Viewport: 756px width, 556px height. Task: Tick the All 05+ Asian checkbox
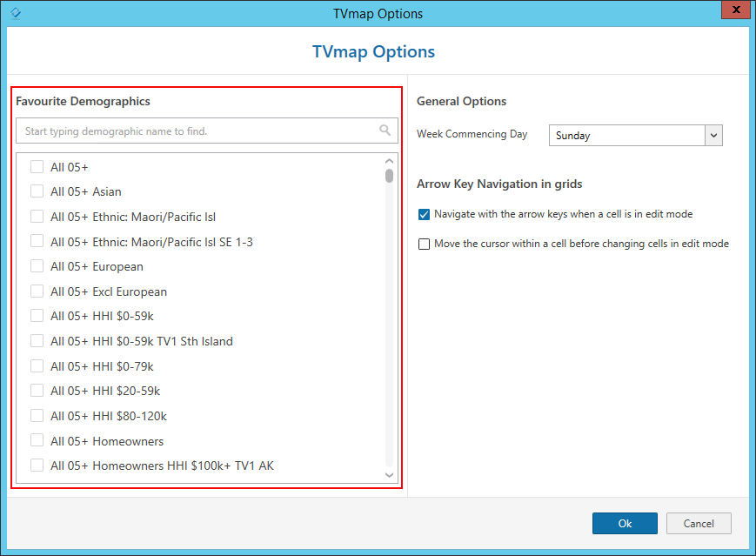pos(37,191)
